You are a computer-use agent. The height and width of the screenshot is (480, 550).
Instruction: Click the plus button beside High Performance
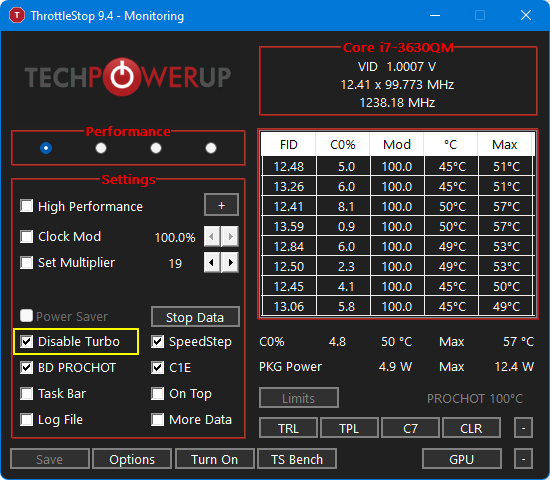[221, 205]
